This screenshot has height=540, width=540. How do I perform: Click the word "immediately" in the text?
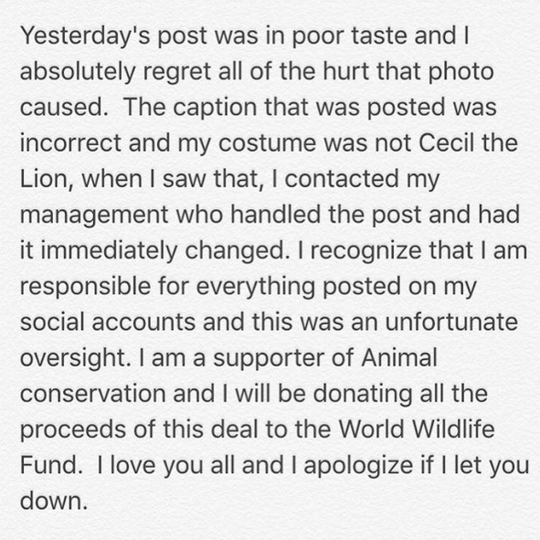click(x=109, y=251)
